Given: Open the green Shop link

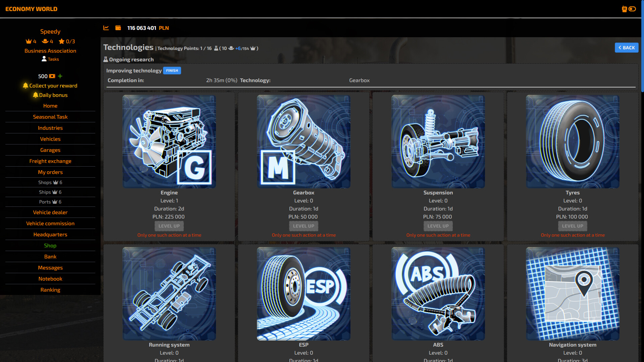Looking at the screenshot, I should (50, 245).
